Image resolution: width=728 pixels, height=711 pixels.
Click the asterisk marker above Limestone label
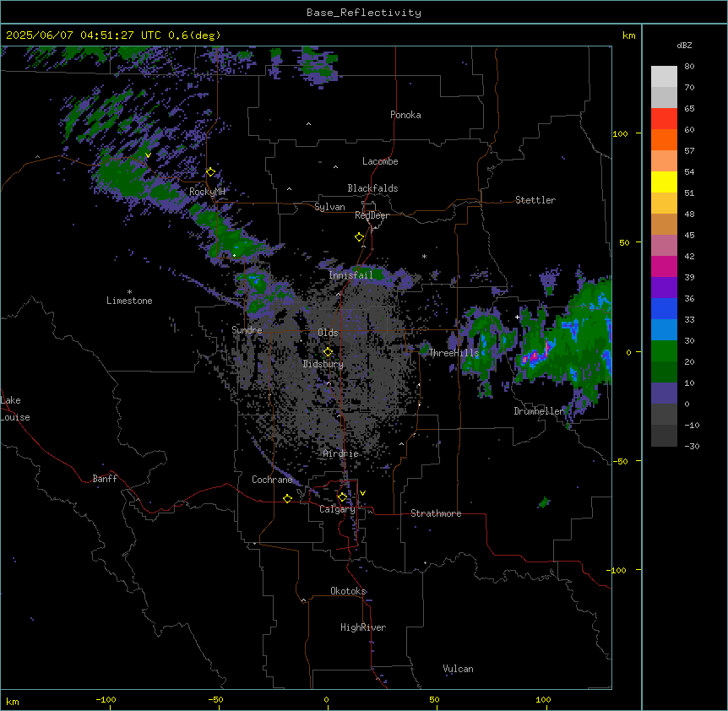pos(129,292)
